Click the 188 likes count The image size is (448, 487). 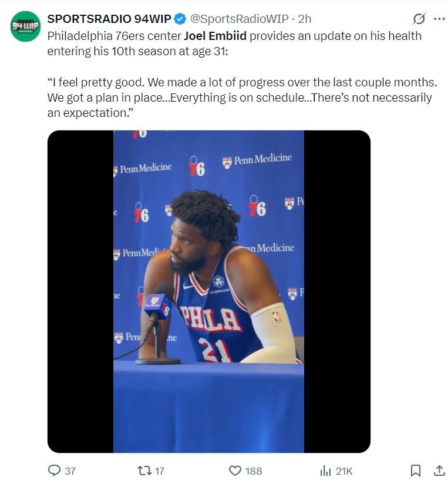click(x=254, y=471)
